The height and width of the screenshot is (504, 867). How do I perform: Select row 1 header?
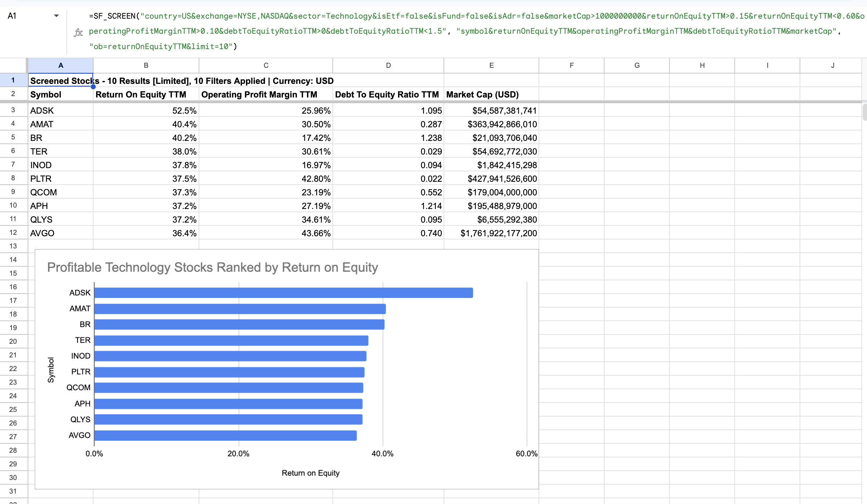coord(13,80)
